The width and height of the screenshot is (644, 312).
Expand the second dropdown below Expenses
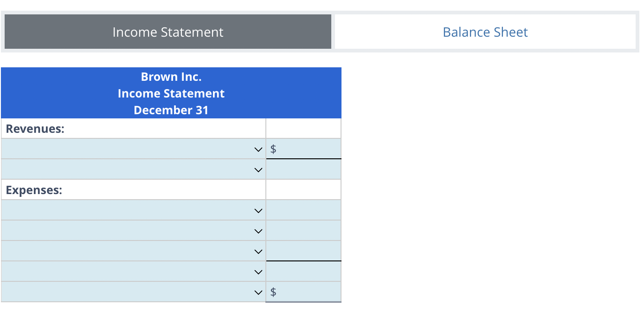[133, 231]
